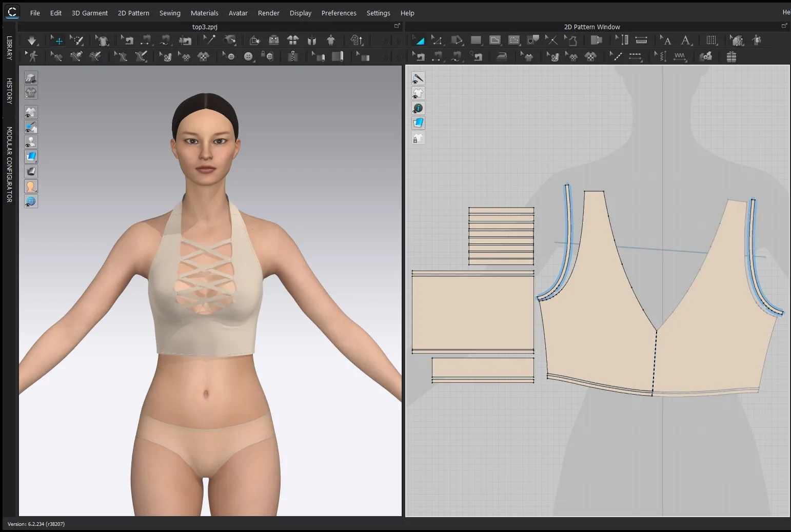The height and width of the screenshot is (532, 791).
Task: Select the Edit Avatar walking figure icon
Action: [32, 56]
